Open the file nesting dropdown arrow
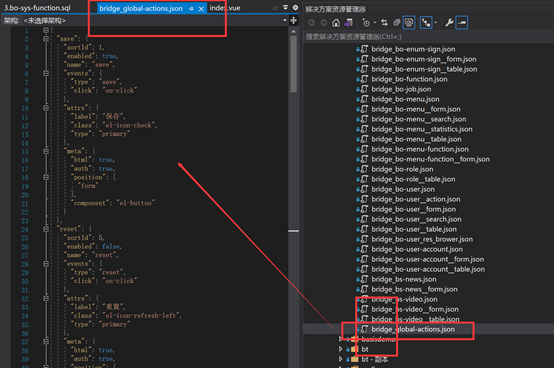This screenshot has width=554, height=368. coord(436,23)
